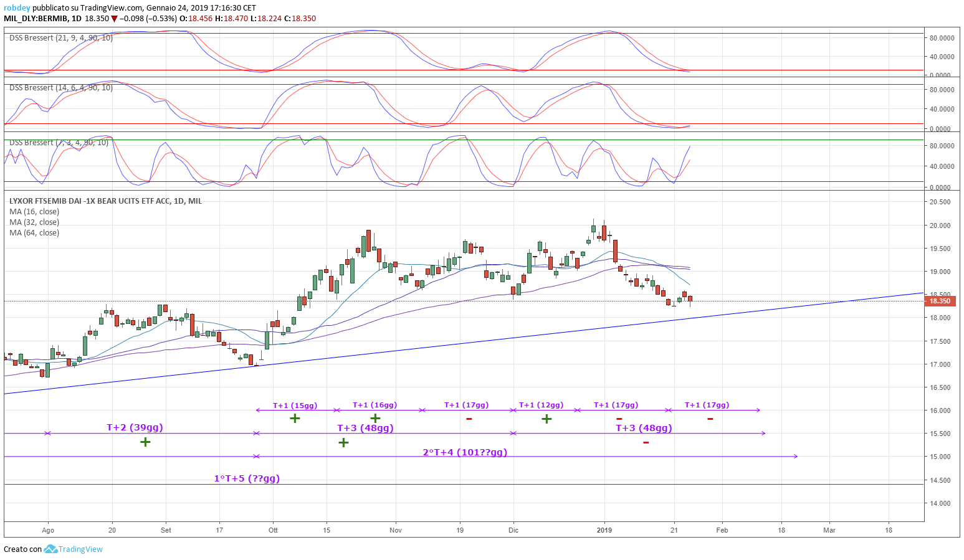Image resolution: width=964 pixels, height=560 pixels.
Task: Click the 14.000 price axis label
Action: (940, 503)
